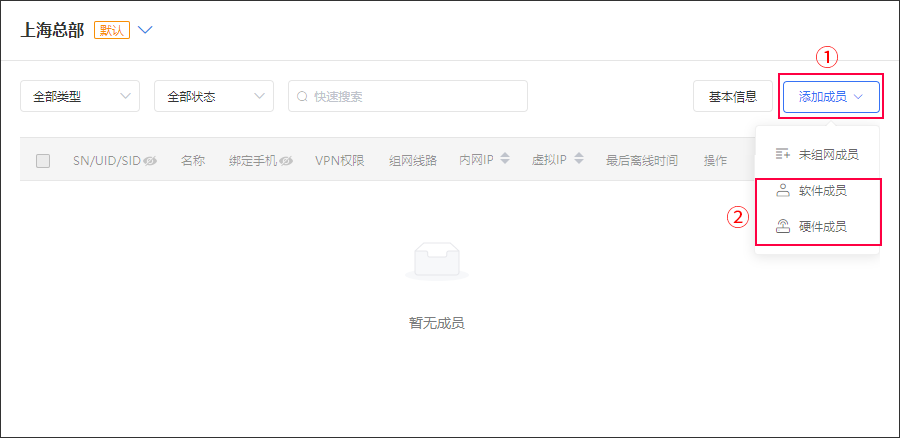Open the 全部状态 filter dropdown
Image resolution: width=900 pixels, height=438 pixels.
click(214, 97)
